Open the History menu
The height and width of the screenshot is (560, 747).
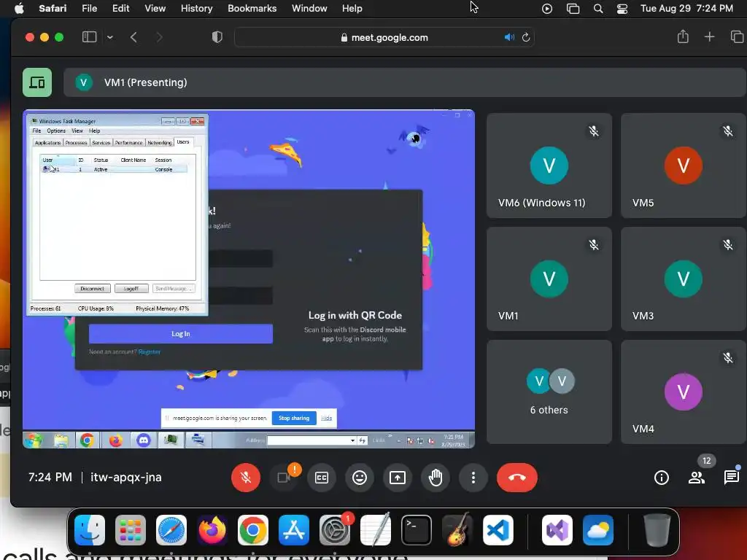[196, 8]
